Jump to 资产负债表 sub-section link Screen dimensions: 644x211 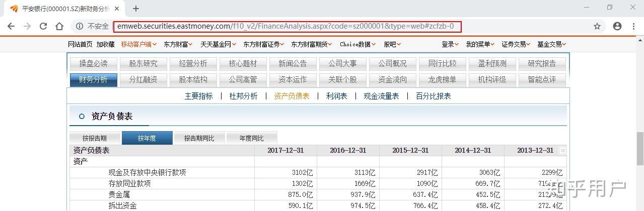click(x=292, y=96)
